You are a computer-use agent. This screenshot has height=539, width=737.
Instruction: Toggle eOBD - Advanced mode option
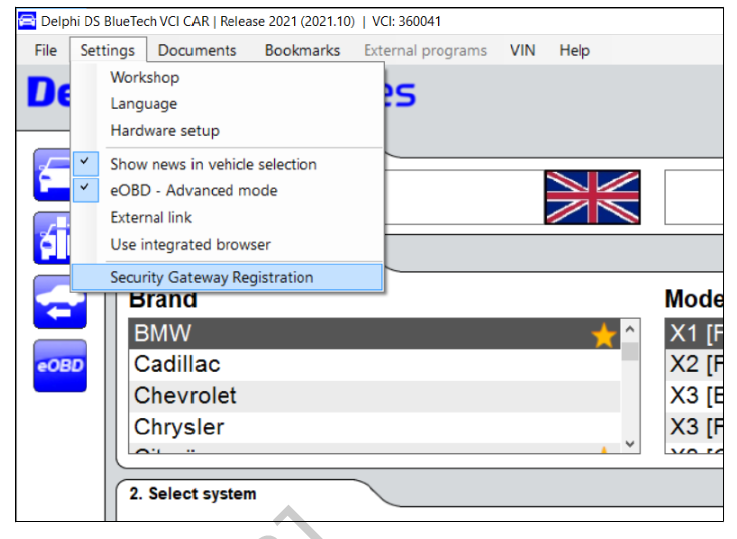point(228,190)
